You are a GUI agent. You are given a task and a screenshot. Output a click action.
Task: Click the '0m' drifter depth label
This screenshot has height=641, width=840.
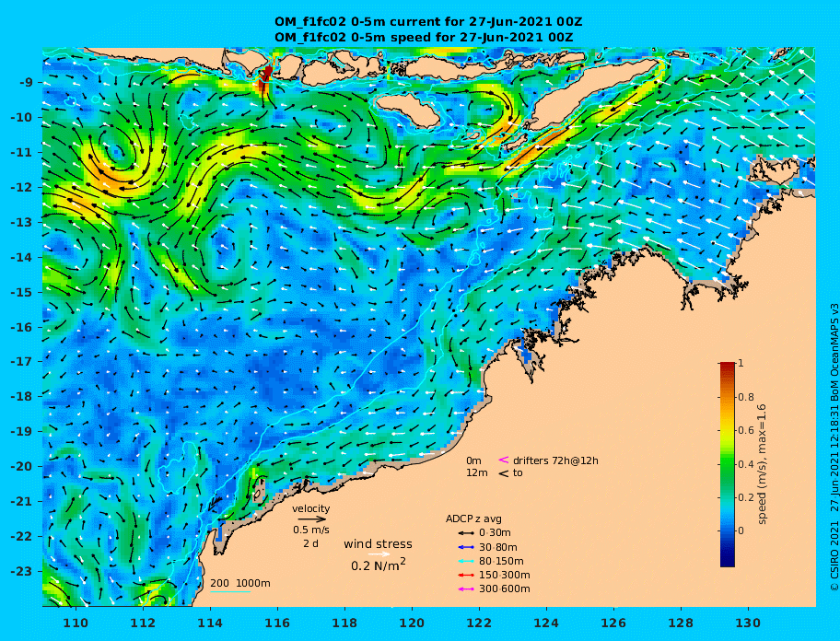coord(473,460)
